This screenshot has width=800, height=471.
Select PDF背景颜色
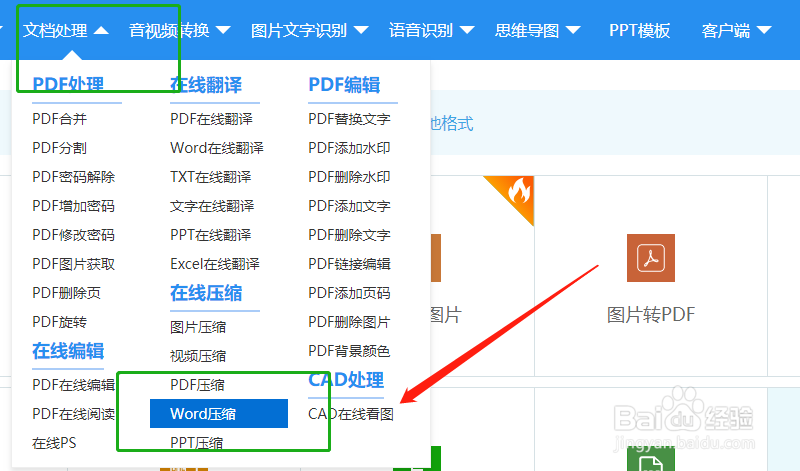pos(349,351)
